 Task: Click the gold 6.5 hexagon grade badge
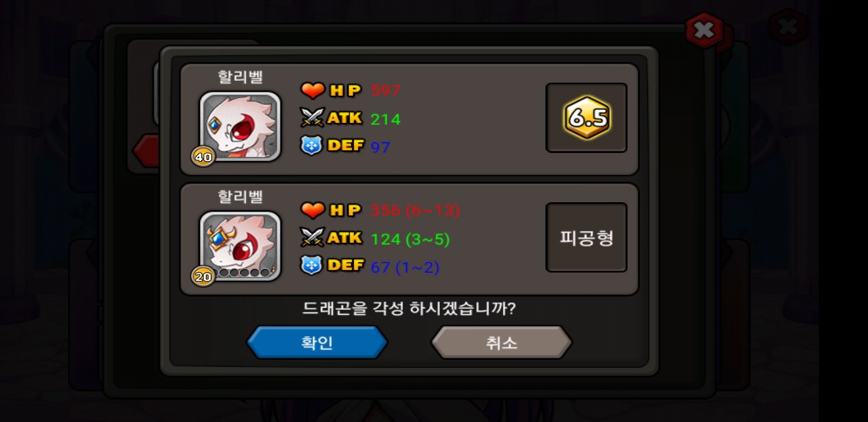click(x=587, y=118)
